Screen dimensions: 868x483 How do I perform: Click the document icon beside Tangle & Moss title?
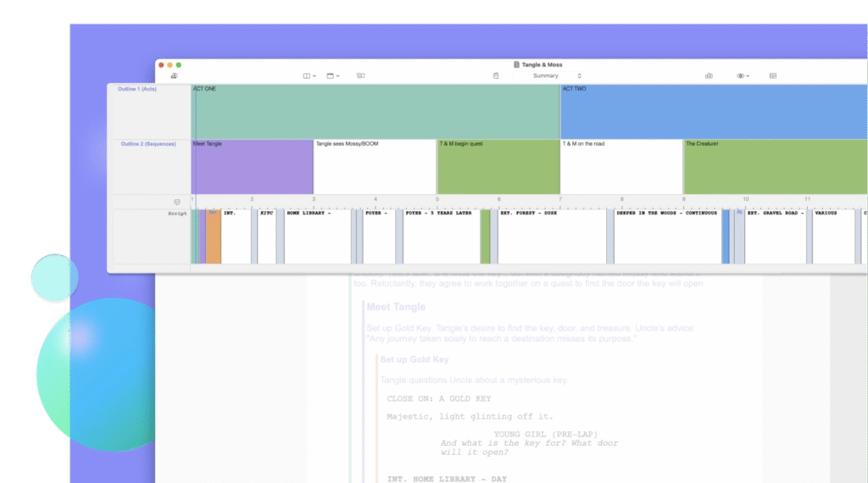click(516, 64)
